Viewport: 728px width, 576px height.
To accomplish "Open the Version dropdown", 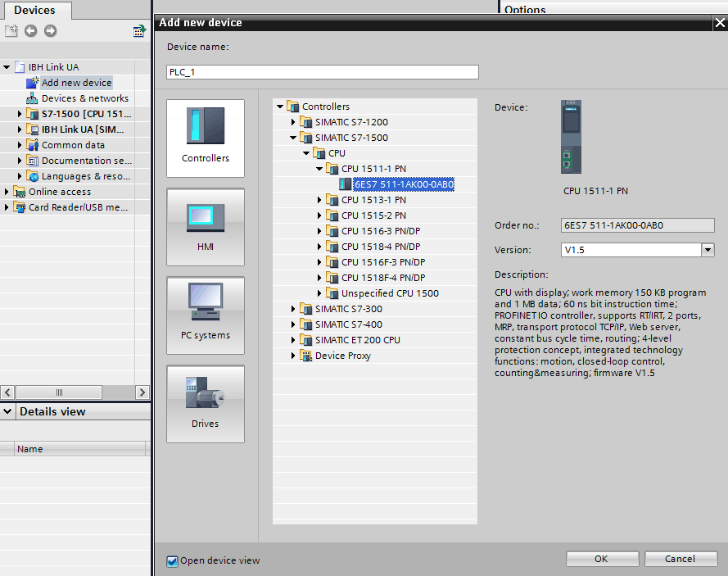I will pyautogui.click(x=708, y=250).
